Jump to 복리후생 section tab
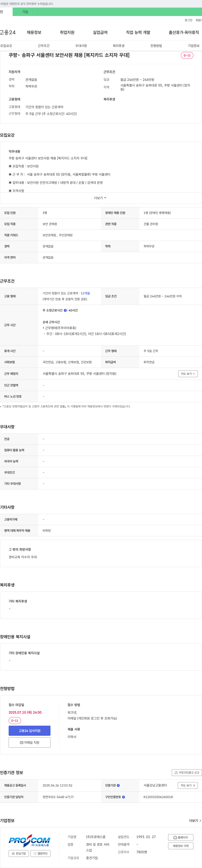Viewport: 202px width, 868px height. point(118,45)
